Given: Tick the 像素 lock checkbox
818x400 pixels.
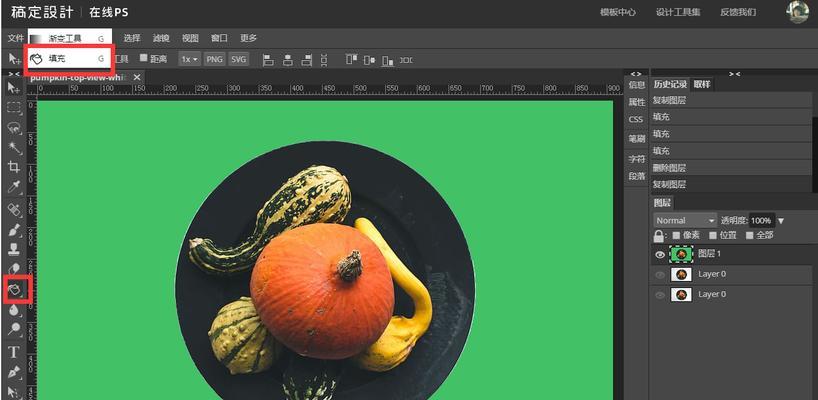Looking at the screenshot, I should tap(676, 235).
